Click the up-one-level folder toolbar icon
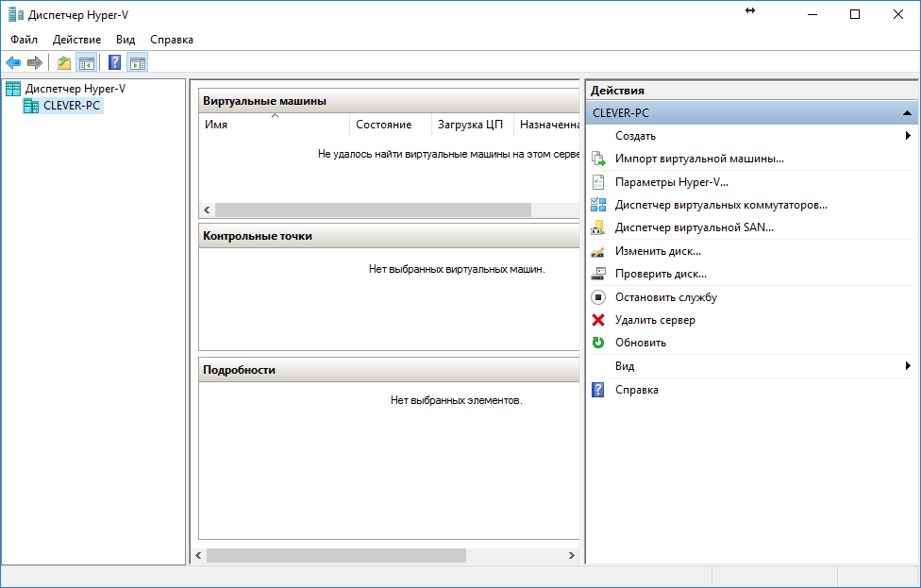 (x=63, y=63)
